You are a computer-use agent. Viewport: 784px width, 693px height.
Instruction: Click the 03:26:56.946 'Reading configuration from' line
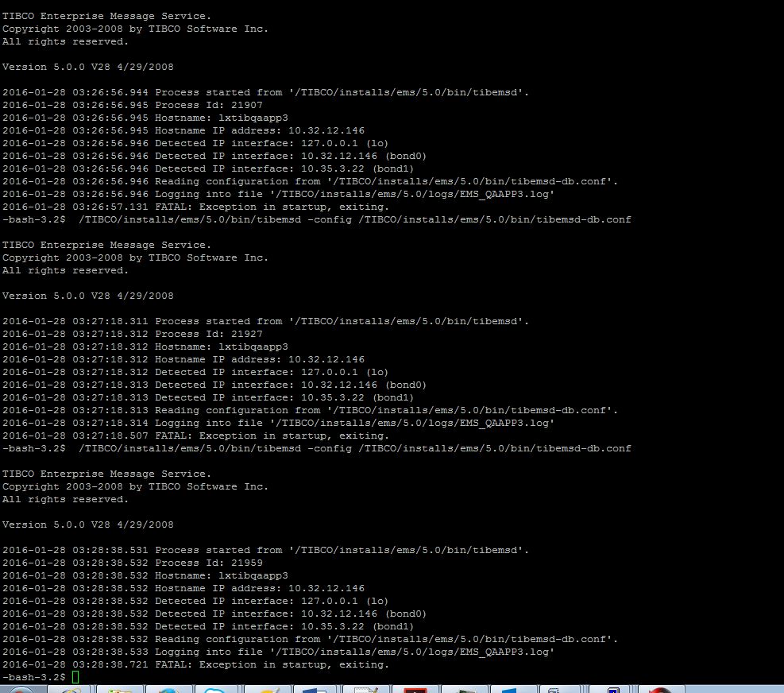click(x=310, y=181)
